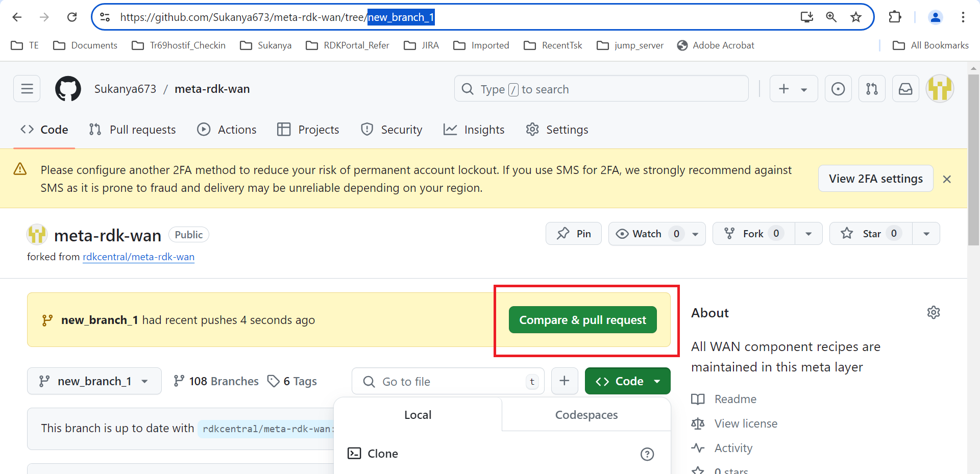Dismiss the 2FA warning banner
The image size is (980, 474).
click(x=947, y=179)
